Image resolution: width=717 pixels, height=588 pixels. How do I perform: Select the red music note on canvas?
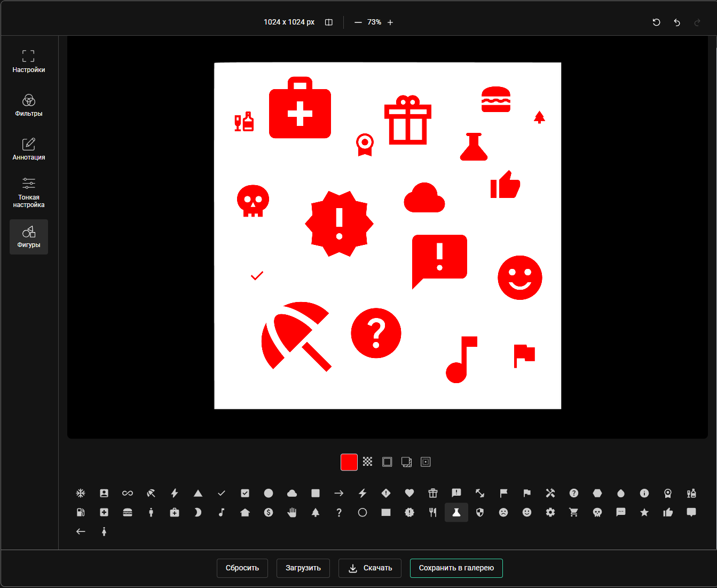(461, 360)
